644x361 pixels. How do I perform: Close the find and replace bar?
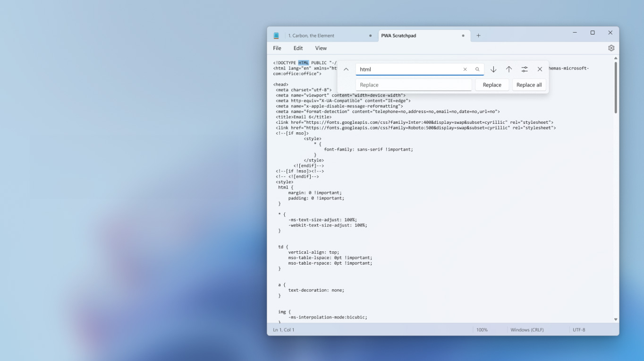(540, 69)
